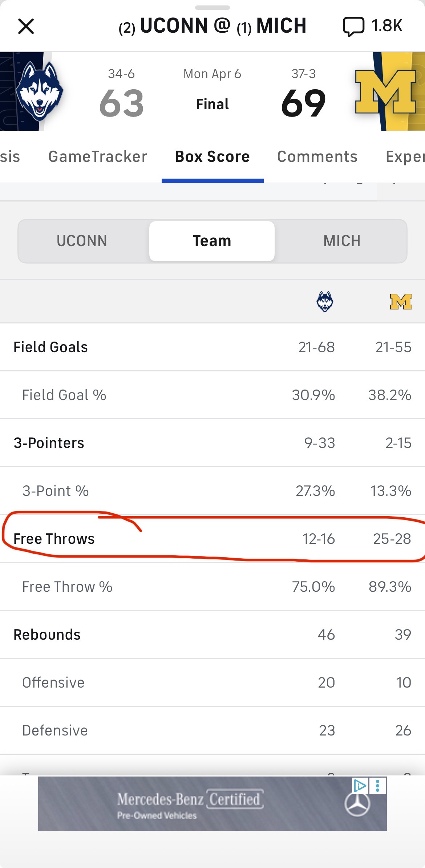425x868 pixels.
Task: Tap the small Huskies icon in stats column
Action: point(325,301)
